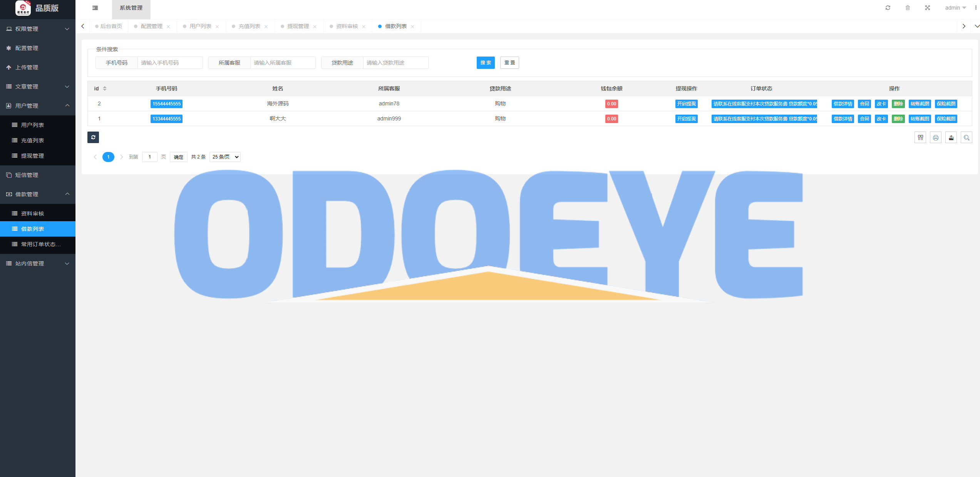
Task: Click green 删除 for the admin78 row
Action: click(x=898, y=104)
